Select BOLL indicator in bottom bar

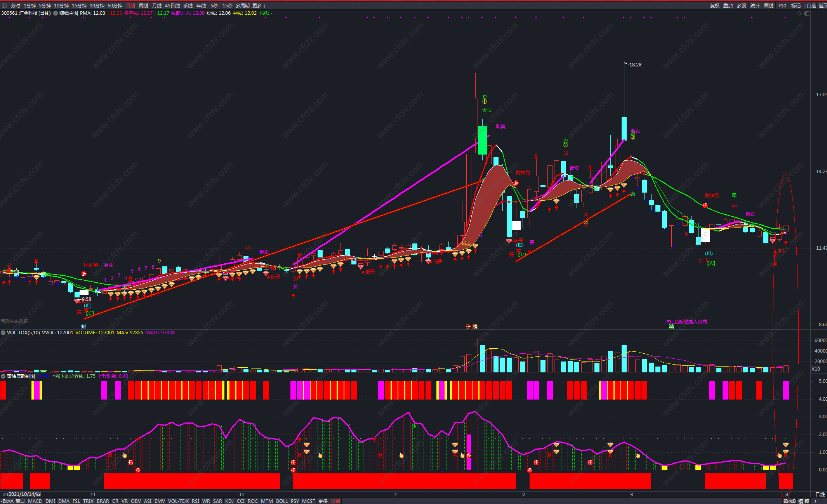(x=282, y=501)
